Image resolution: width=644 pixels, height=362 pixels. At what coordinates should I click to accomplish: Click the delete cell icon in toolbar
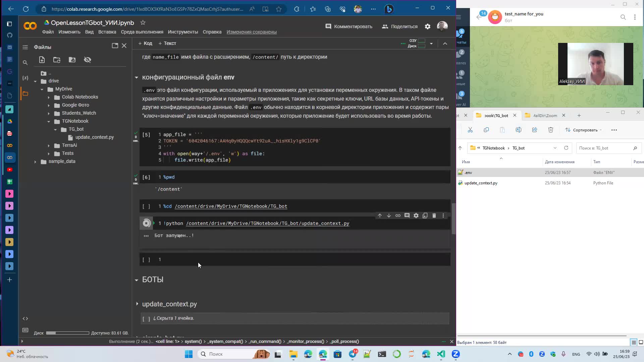[x=434, y=216]
